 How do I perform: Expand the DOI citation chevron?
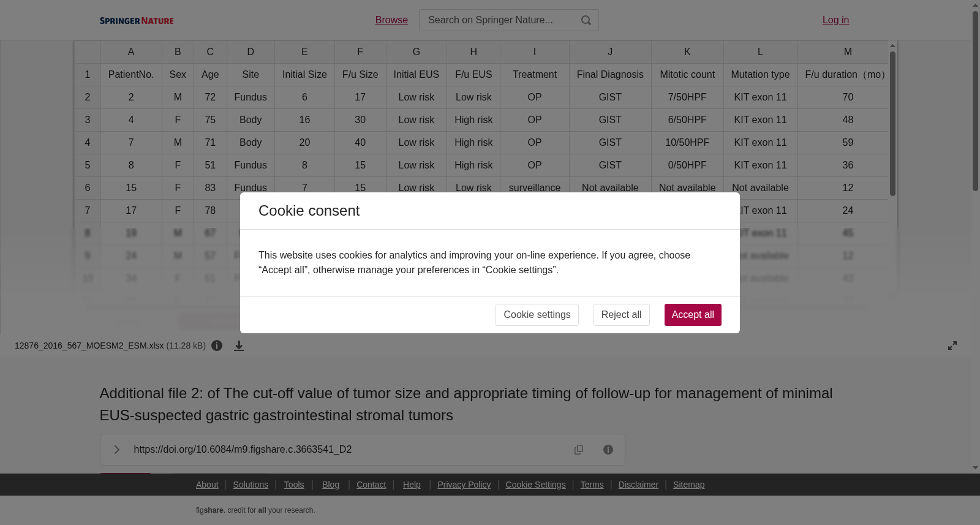pyautogui.click(x=116, y=450)
